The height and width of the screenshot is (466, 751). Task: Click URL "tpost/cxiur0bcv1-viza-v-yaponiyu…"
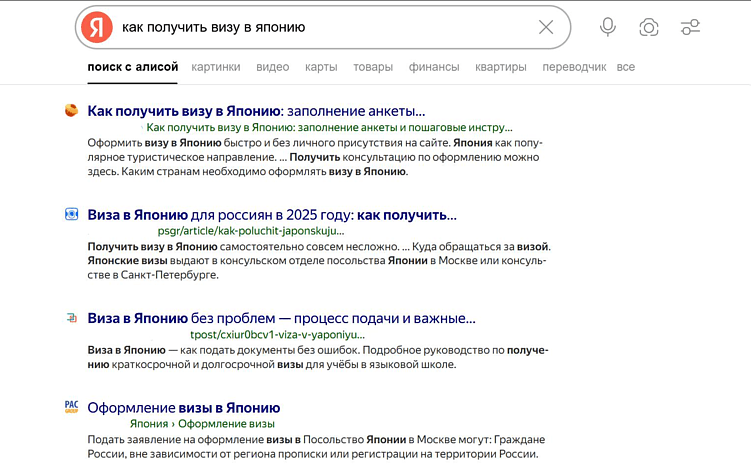tap(277, 334)
